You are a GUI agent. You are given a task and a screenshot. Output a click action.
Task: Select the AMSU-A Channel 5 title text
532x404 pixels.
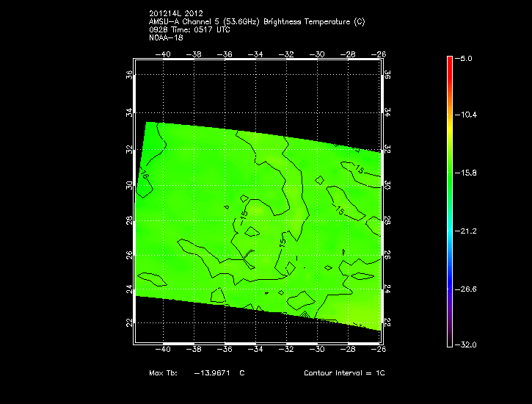(x=256, y=22)
